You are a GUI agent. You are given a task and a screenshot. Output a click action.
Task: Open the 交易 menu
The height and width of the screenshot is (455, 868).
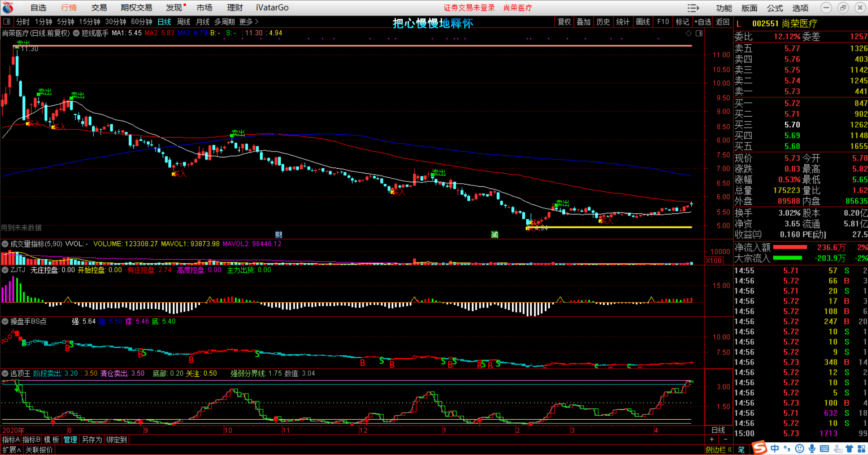pyautogui.click(x=99, y=8)
